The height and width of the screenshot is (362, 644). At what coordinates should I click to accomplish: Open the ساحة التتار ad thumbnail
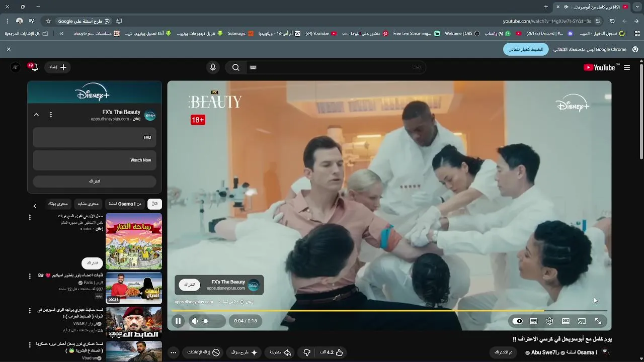click(134, 241)
